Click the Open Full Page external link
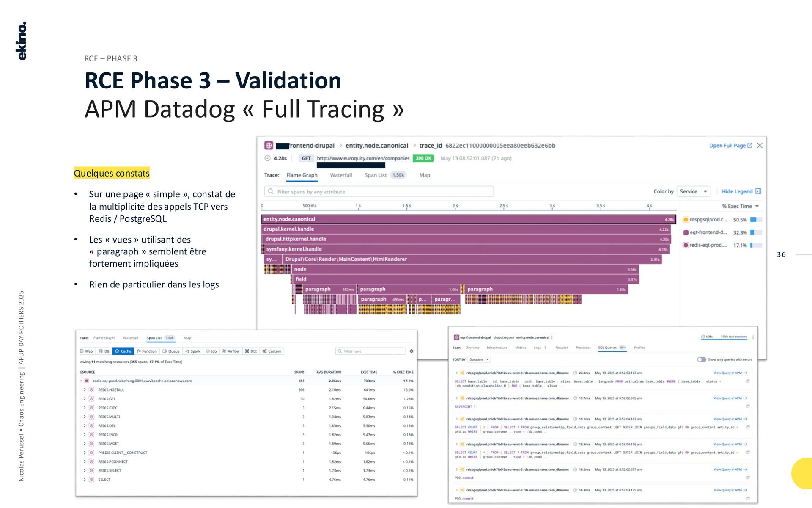This screenshot has height=508, width=812. coord(730,145)
